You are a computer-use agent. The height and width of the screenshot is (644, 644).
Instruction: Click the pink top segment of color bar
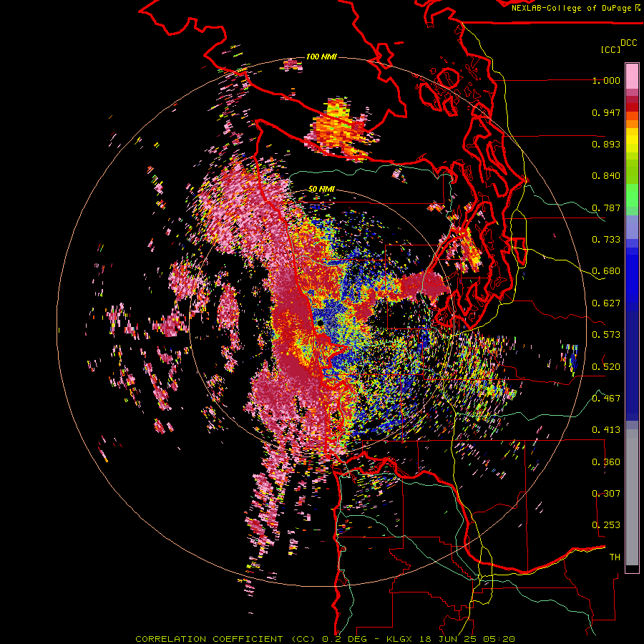click(632, 76)
